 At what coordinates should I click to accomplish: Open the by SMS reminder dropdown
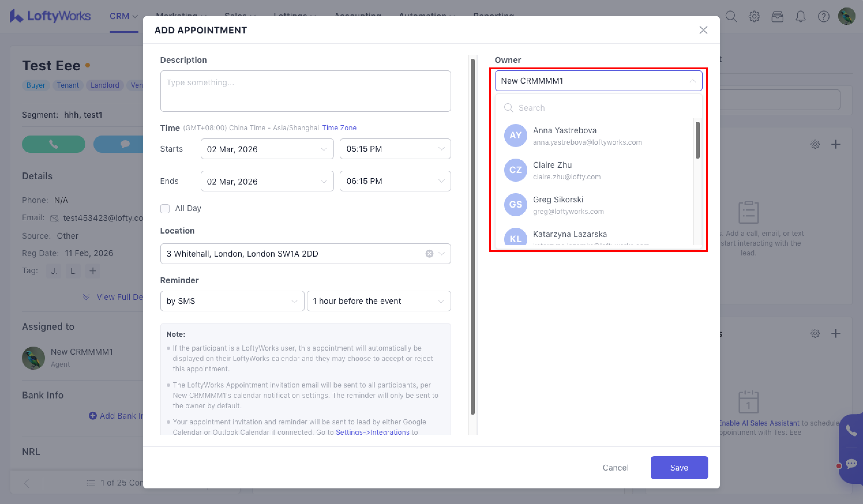point(232,301)
